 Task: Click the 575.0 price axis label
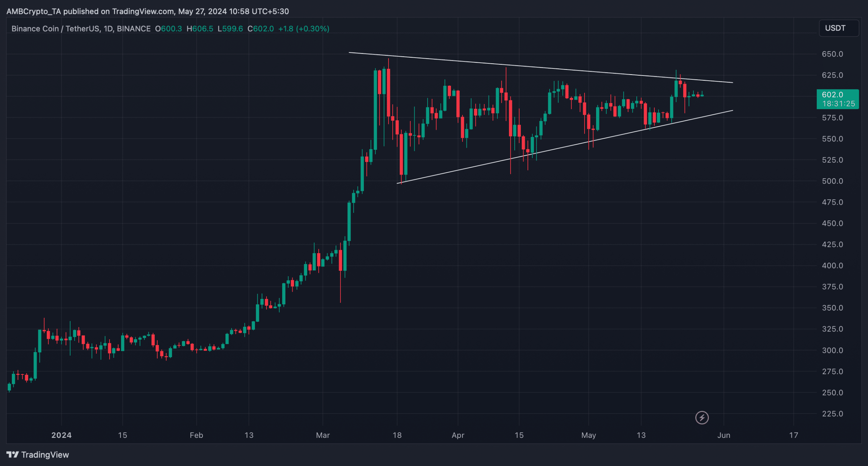(x=832, y=118)
